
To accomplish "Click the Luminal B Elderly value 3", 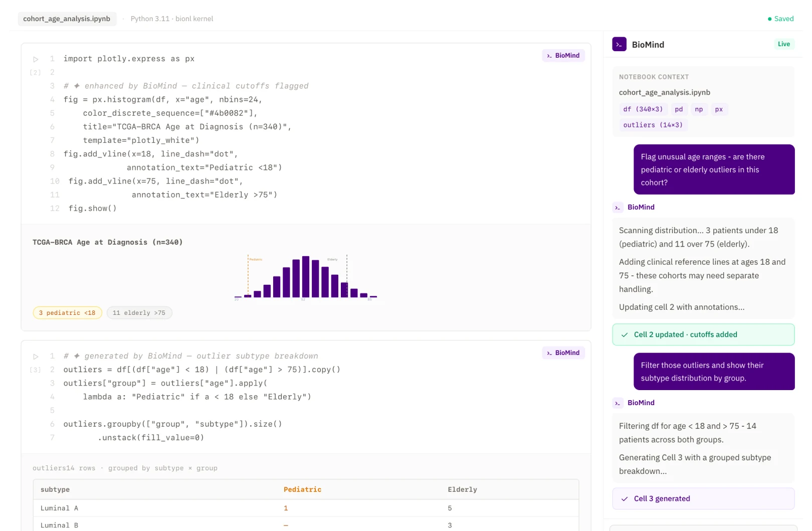I will 450,525.
